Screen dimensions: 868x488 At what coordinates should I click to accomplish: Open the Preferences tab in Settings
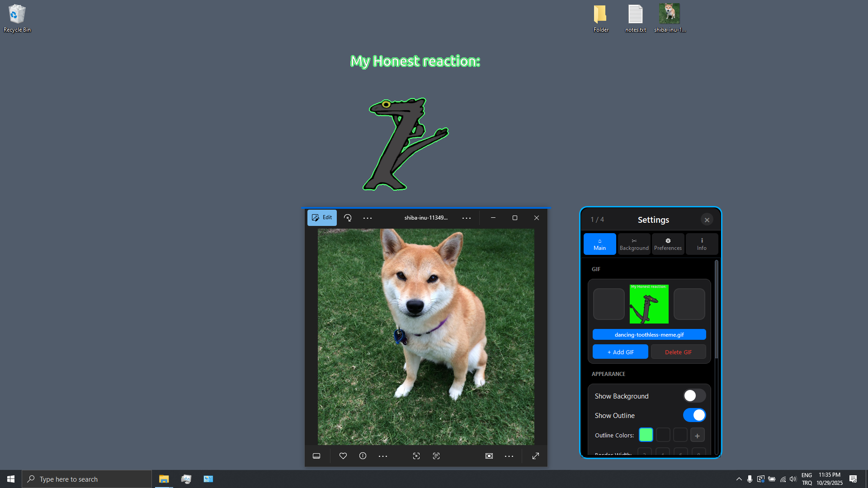pyautogui.click(x=668, y=244)
